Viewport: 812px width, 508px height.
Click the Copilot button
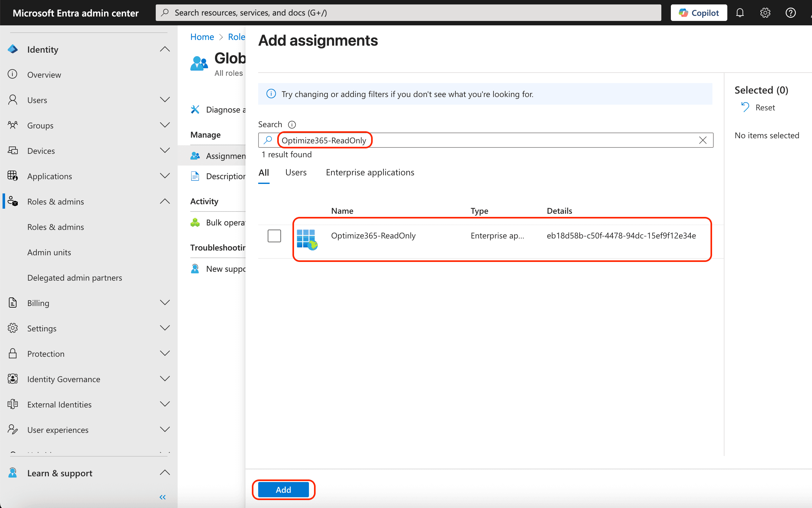699,13
